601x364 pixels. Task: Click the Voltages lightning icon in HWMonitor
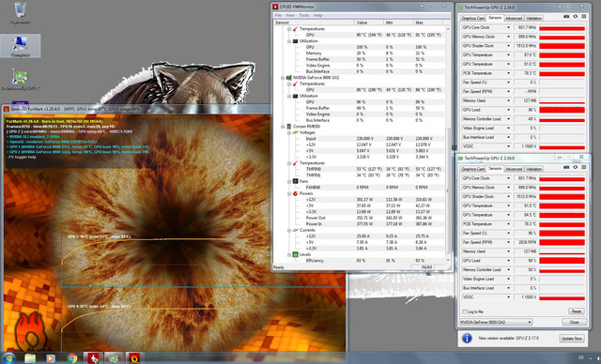point(295,132)
